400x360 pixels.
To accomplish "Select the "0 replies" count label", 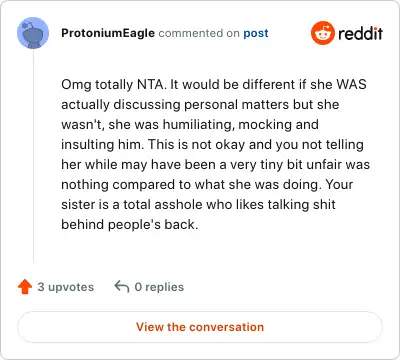I will point(159,287).
